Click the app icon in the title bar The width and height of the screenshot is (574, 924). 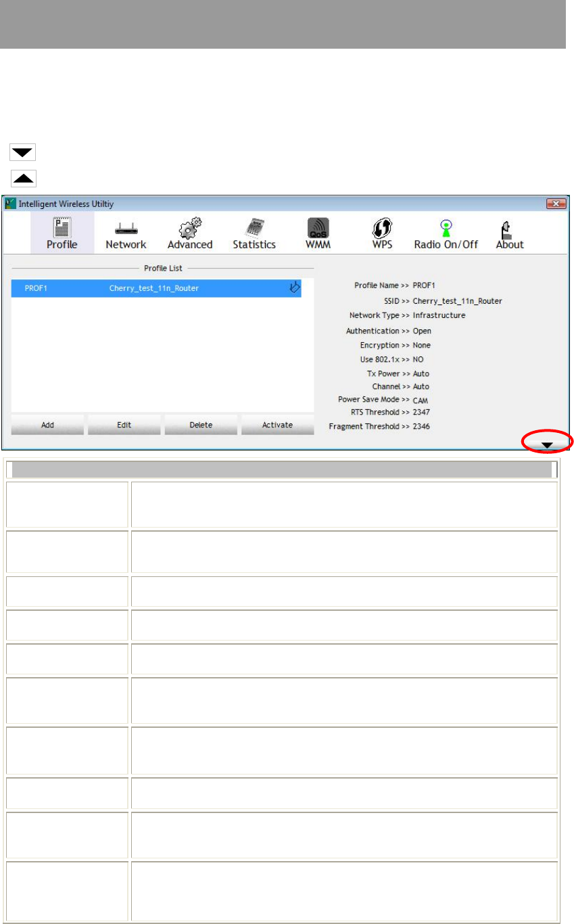10,203
